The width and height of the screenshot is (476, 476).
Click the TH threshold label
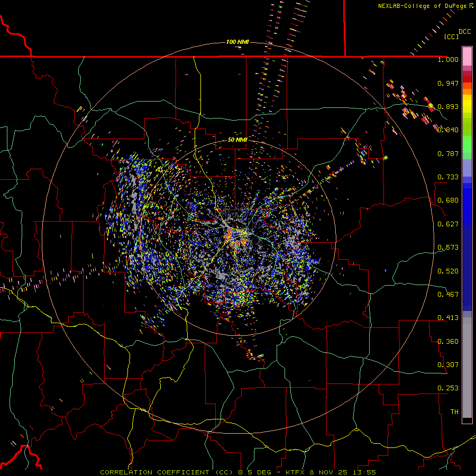click(454, 412)
